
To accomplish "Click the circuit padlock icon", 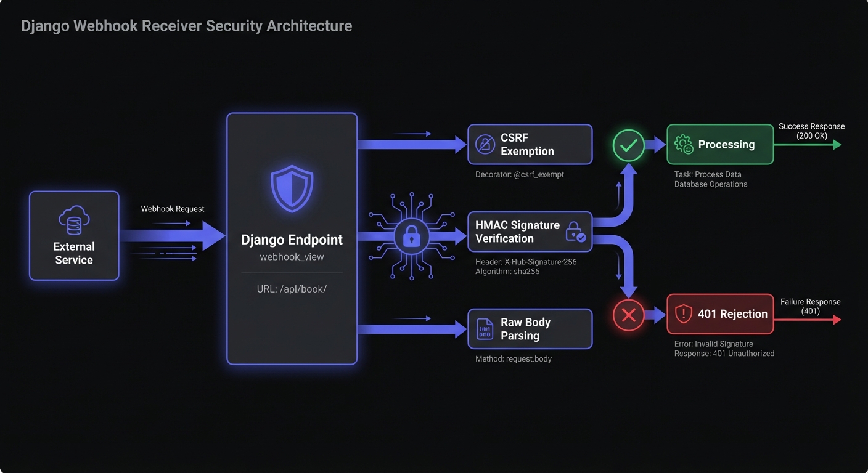I will (x=411, y=236).
